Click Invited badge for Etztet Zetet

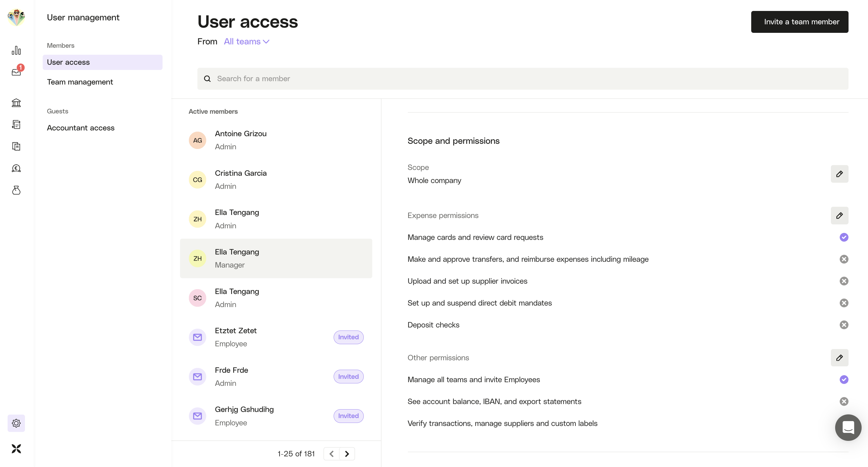349,337
